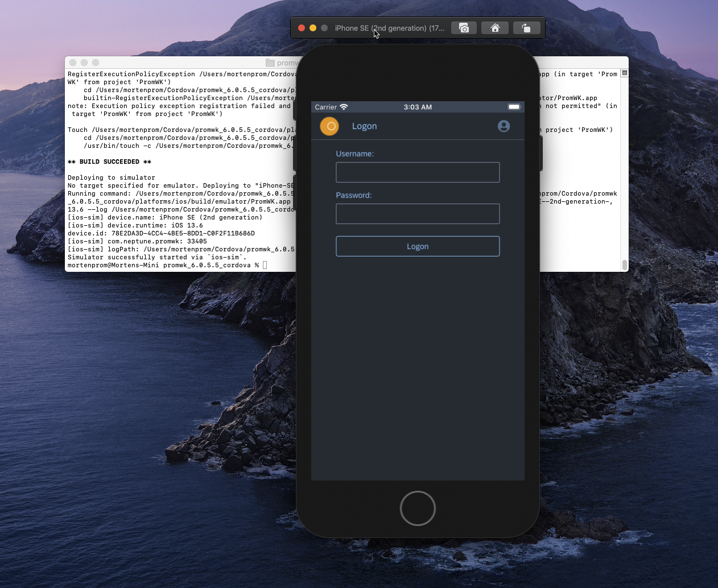718x588 pixels.
Task: Select the orange app logo in the Logon header
Action: 329,126
